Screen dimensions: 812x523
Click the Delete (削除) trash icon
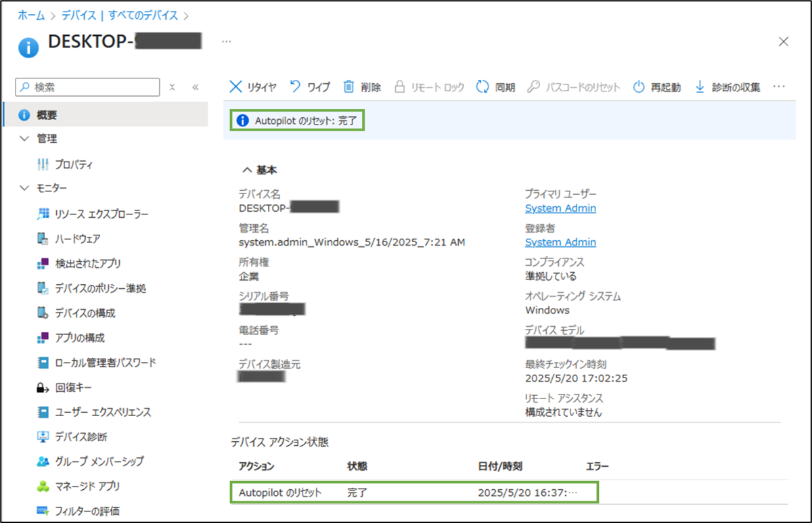pyautogui.click(x=348, y=87)
